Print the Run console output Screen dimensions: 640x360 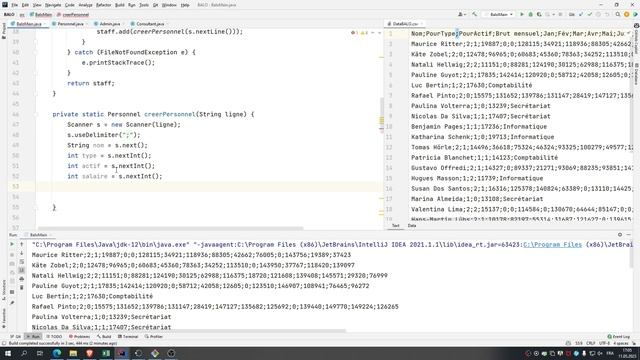pos(22,279)
